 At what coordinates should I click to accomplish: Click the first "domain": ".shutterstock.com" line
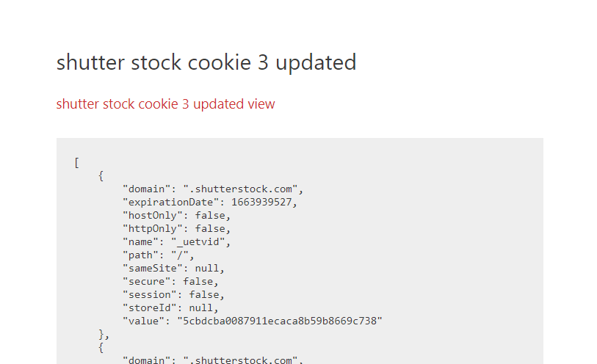coord(213,189)
